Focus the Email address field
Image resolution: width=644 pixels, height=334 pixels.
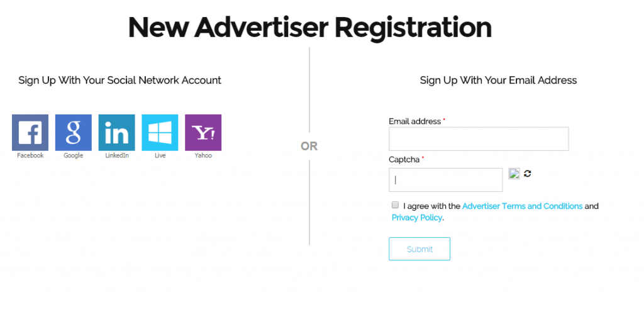(x=479, y=139)
